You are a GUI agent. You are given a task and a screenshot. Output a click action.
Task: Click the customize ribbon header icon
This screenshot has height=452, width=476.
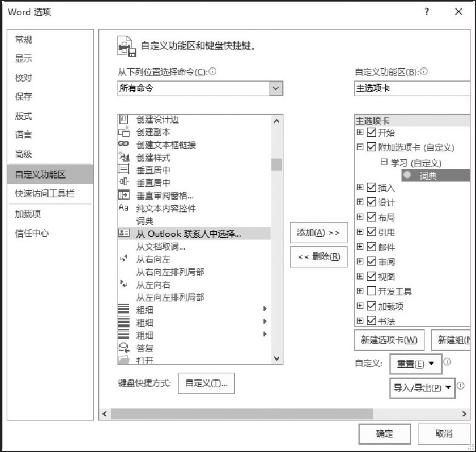(x=127, y=46)
